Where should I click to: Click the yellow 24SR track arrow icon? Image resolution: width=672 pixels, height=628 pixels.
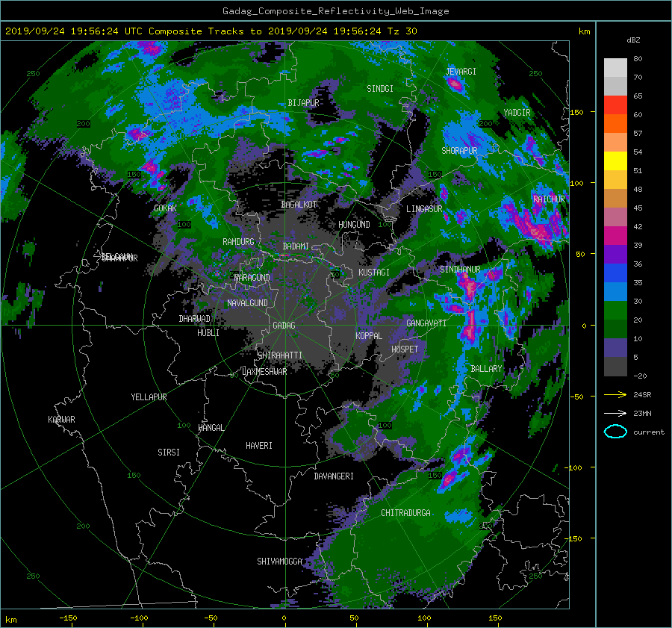click(x=615, y=394)
